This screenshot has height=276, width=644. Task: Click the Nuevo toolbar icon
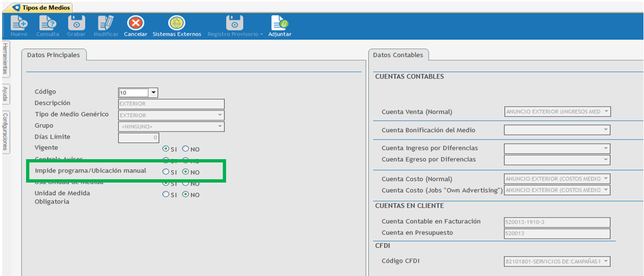coord(19,23)
